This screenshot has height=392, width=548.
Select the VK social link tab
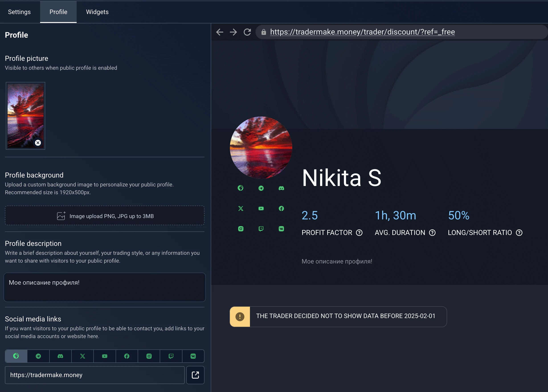coord(193,356)
